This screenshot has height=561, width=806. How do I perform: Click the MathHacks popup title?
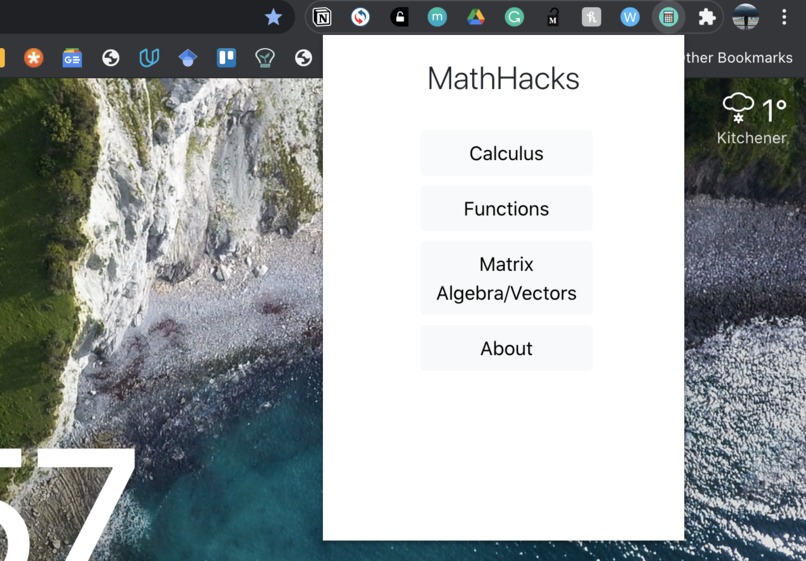[x=503, y=79]
